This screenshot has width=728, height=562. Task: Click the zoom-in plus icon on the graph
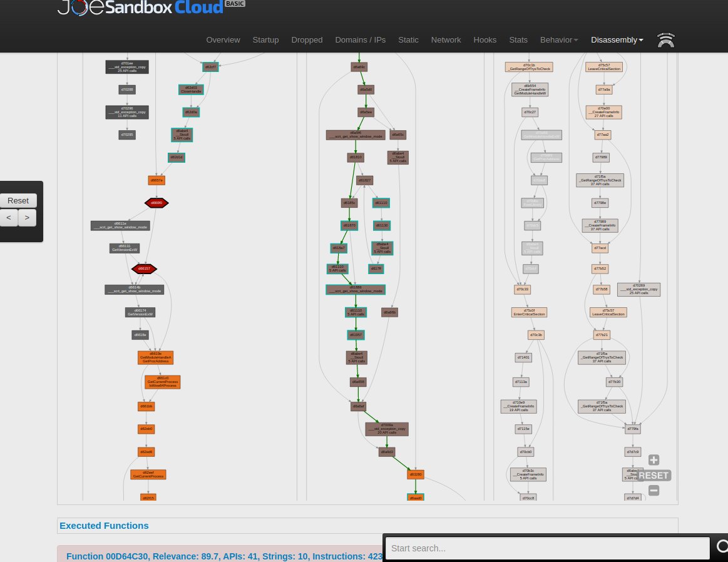pyautogui.click(x=654, y=460)
